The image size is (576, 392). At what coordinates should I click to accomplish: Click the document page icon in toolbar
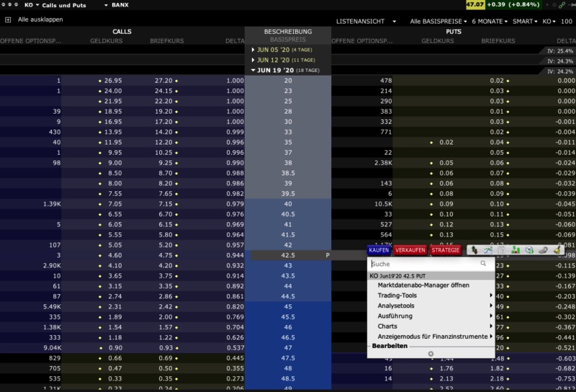[x=503, y=250]
